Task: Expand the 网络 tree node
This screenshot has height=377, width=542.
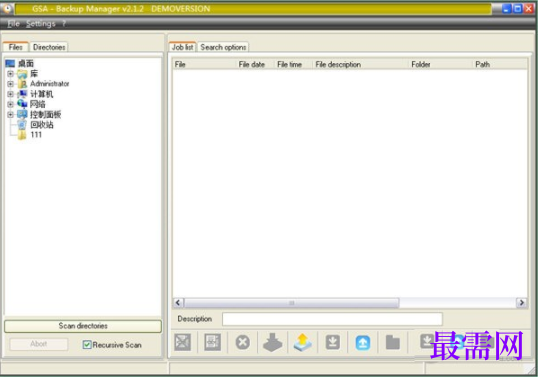Action: (x=10, y=104)
